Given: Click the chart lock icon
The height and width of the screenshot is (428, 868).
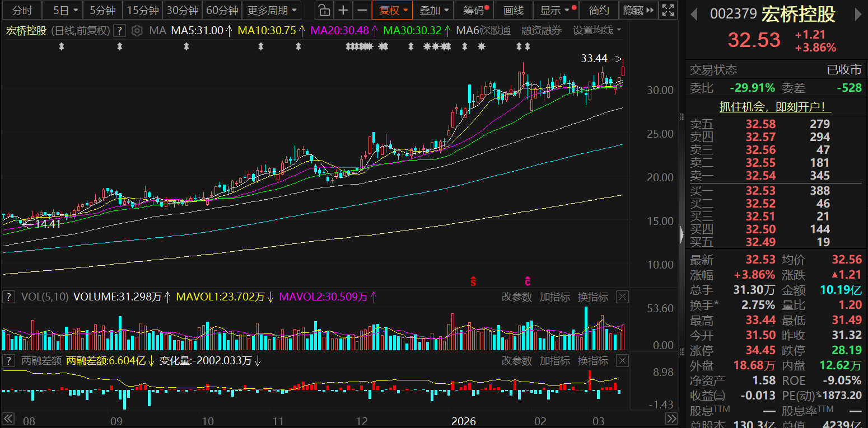Looking at the screenshot, I should pos(324,10).
